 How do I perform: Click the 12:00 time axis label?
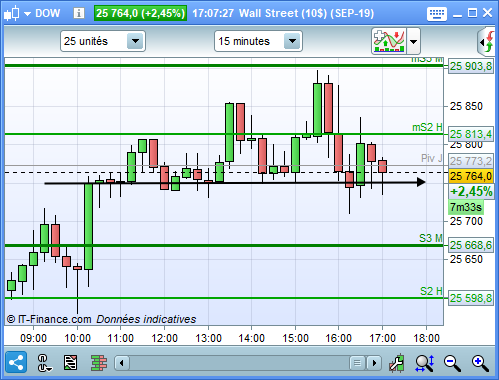[164, 338]
